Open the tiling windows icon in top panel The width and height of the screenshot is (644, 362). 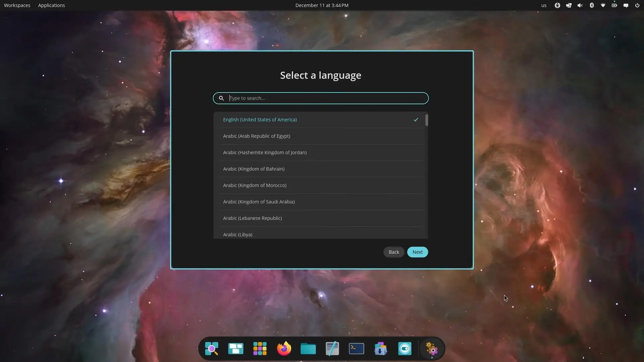(569, 5)
